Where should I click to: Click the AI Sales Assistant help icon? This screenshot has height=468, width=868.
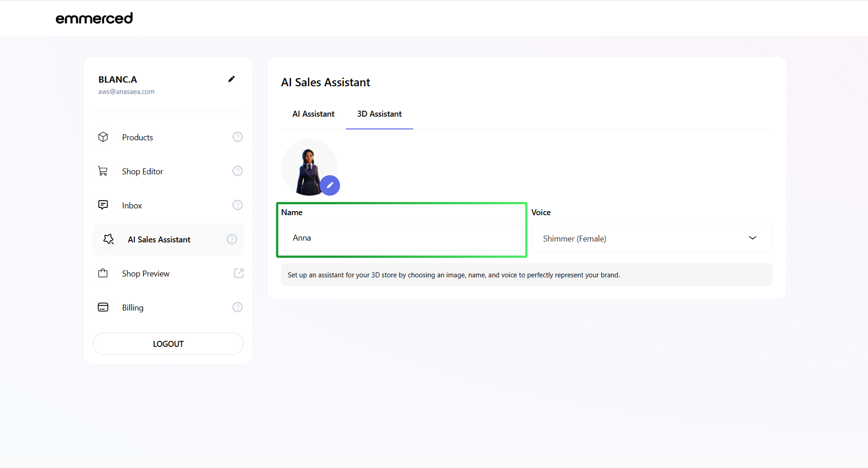232,239
